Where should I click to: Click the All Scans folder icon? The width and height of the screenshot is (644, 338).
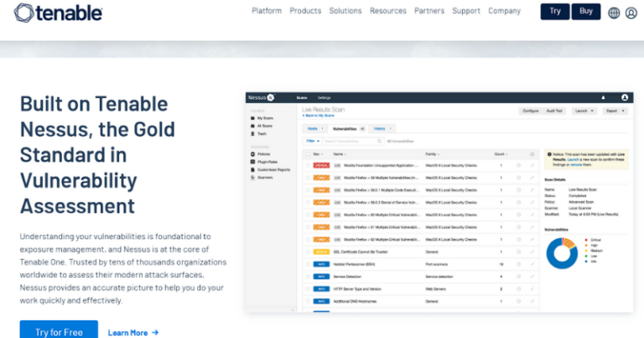pyautogui.click(x=252, y=126)
